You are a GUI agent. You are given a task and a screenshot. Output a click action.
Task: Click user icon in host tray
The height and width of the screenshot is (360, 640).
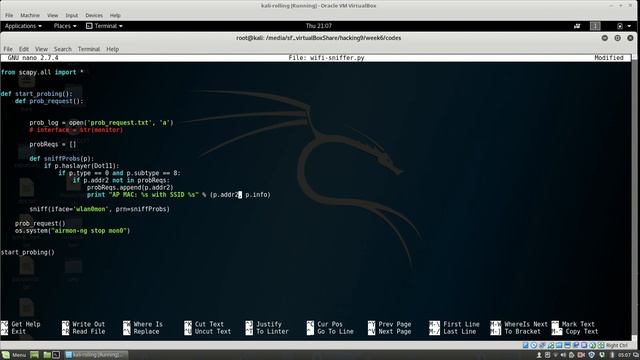click(x=539, y=355)
